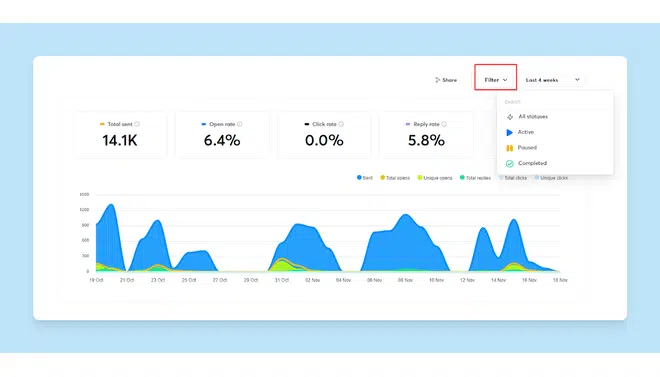Click the yellow Paused pause icon
This screenshot has height=377, width=660.
click(x=509, y=148)
